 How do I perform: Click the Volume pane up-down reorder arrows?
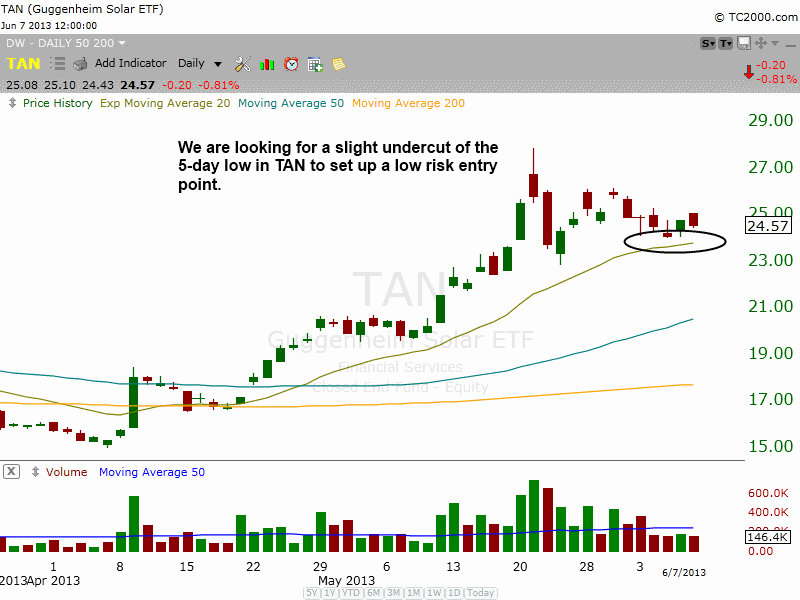point(35,472)
